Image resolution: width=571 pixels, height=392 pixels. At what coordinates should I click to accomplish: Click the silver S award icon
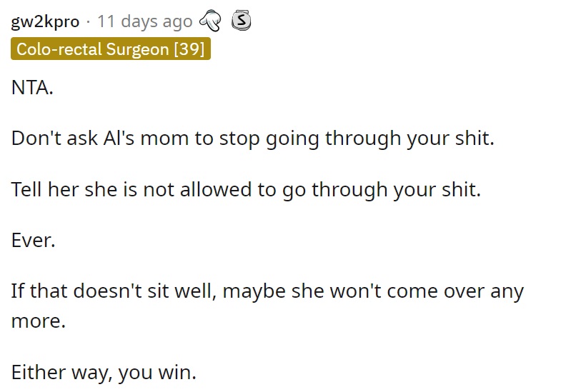click(x=241, y=21)
